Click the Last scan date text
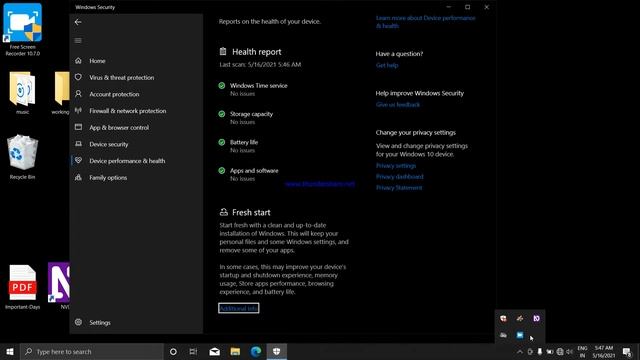The height and width of the screenshot is (360, 640). tap(260, 64)
